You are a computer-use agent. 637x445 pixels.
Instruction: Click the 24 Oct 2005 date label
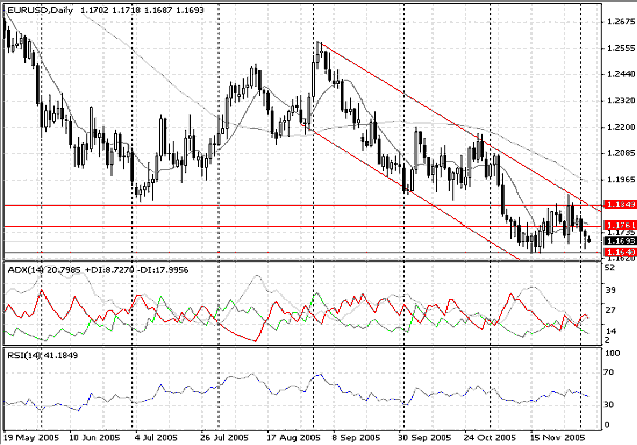pos(490,438)
